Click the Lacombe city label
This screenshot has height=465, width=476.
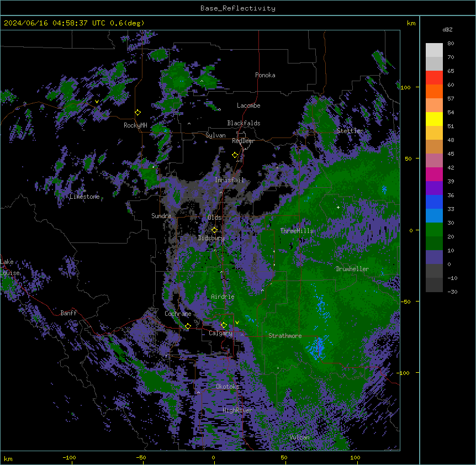click(x=248, y=105)
